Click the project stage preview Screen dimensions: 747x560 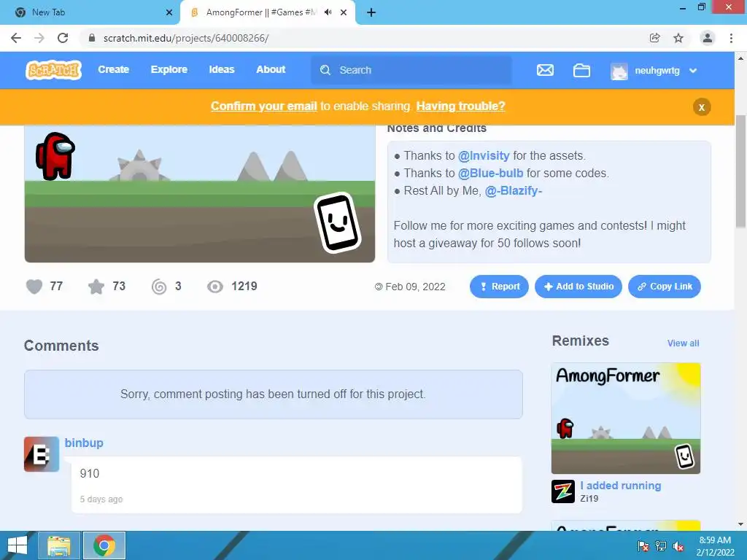click(200, 193)
